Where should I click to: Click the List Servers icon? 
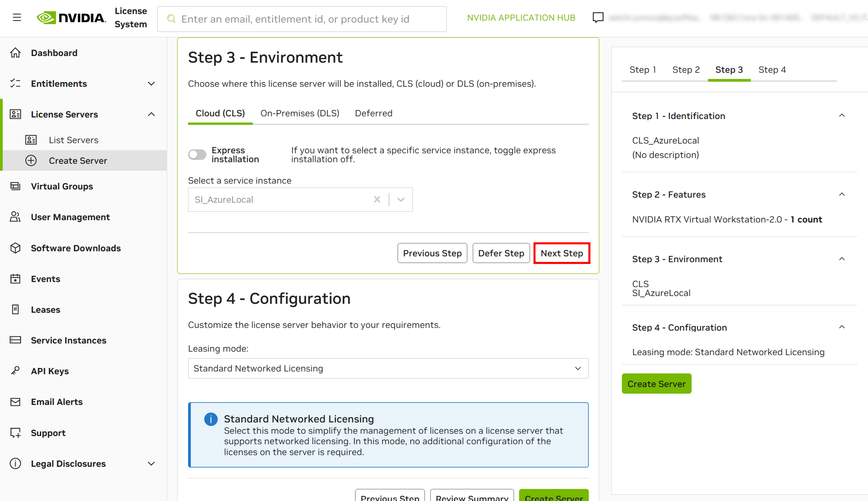click(31, 140)
